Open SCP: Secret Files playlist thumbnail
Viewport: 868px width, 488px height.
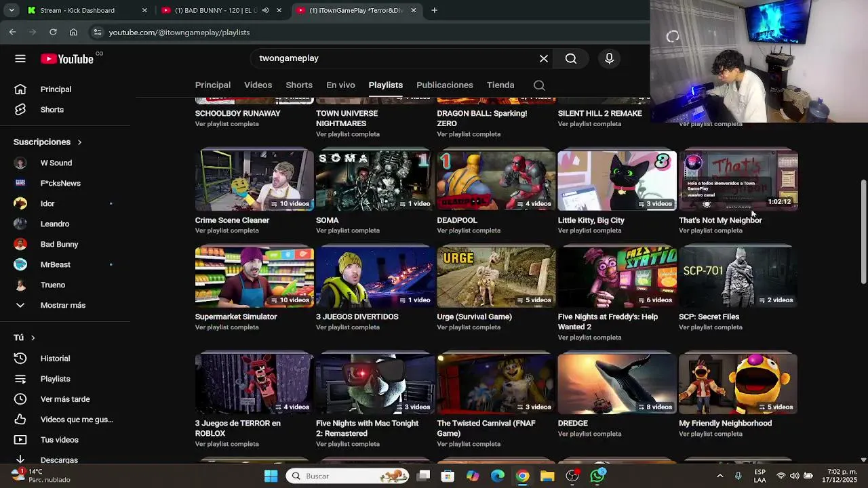[x=738, y=277]
